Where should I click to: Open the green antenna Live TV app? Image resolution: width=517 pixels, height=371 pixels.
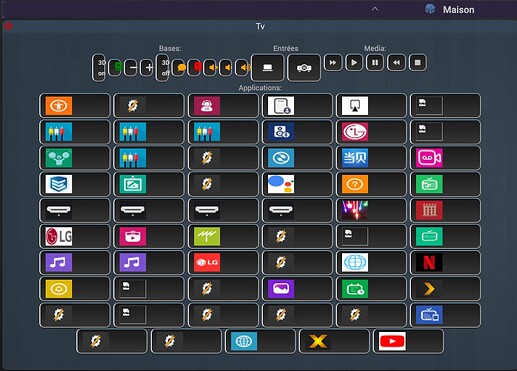click(x=223, y=236)
